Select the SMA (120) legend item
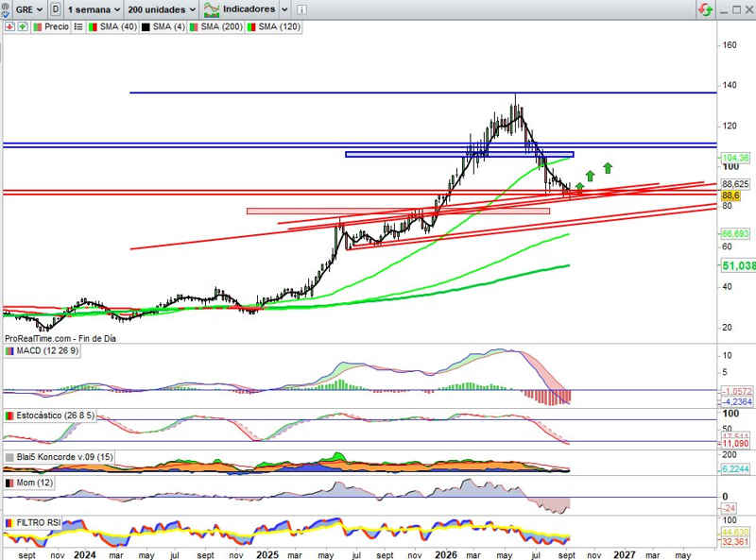 coord(274,27)
